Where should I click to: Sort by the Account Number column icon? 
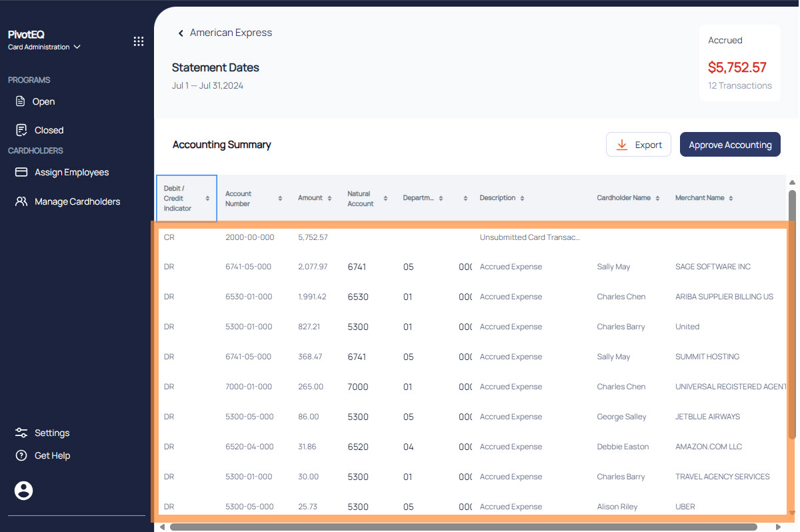280,199
